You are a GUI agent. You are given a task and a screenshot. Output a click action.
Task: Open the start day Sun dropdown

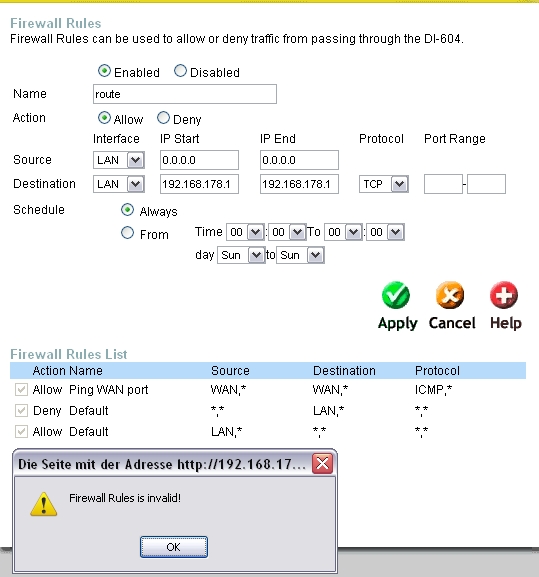pos(241,255)
